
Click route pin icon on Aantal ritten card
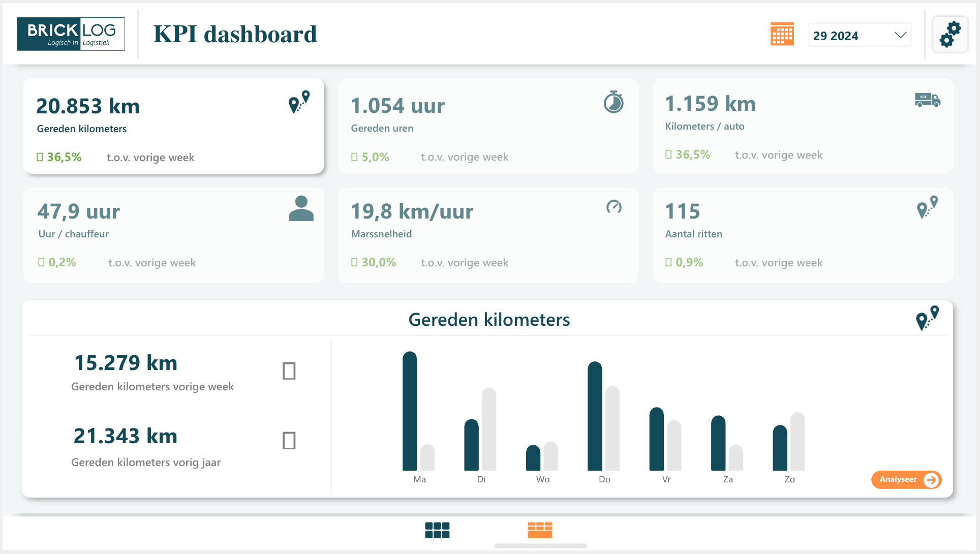pyautogui.click(x=927, y=207)
